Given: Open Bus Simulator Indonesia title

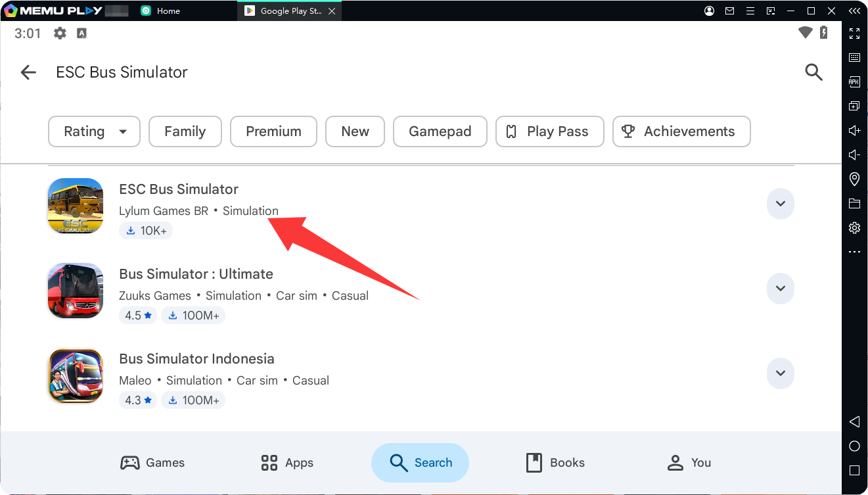Looking at the screenshot, I should click(196, 359).
